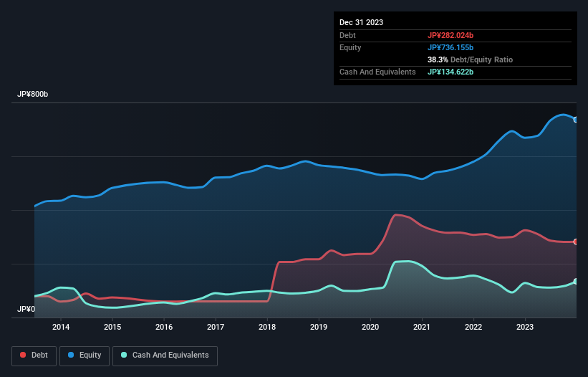Image resolution: width=588 pixels, height=377 pixels.
Task: Click the Equity value JP¥736.155b in tooltip
Action: click(x=450, y=47)
